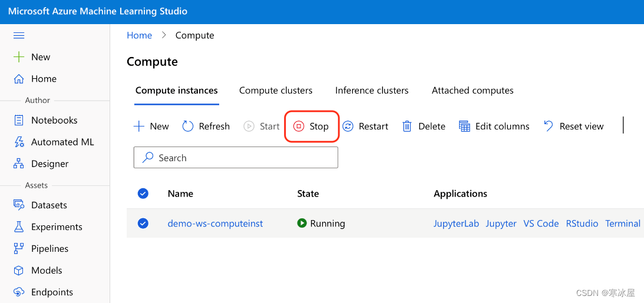The height and width of the screenshot is (303, 644).
Task: Open the Attached computes tab
Action: [473, 91]
